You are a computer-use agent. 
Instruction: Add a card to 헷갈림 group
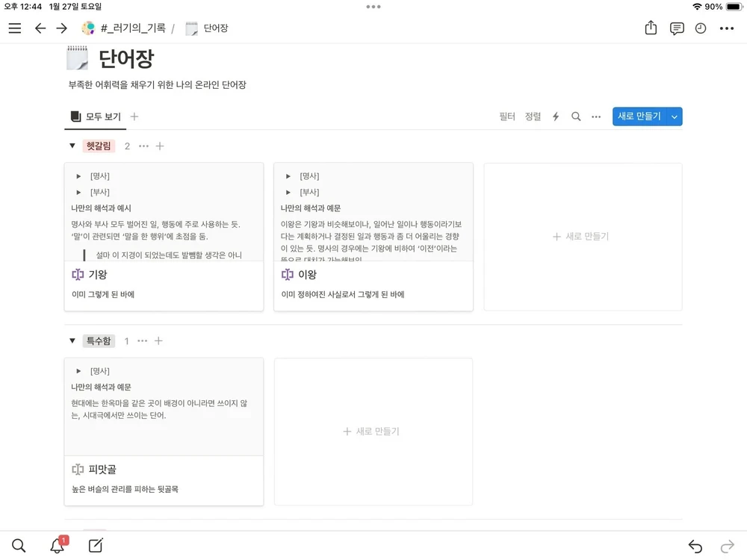[160, 146]
